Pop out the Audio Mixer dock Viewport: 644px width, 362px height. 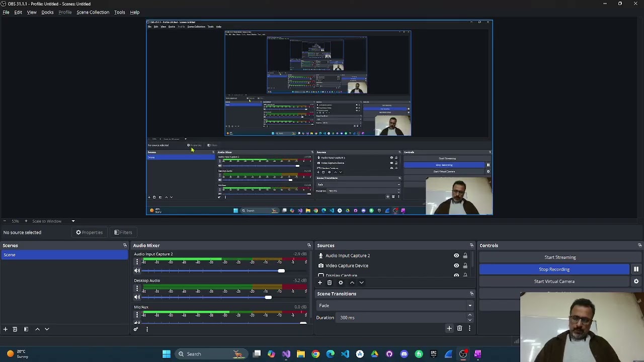tap(309, 245)
